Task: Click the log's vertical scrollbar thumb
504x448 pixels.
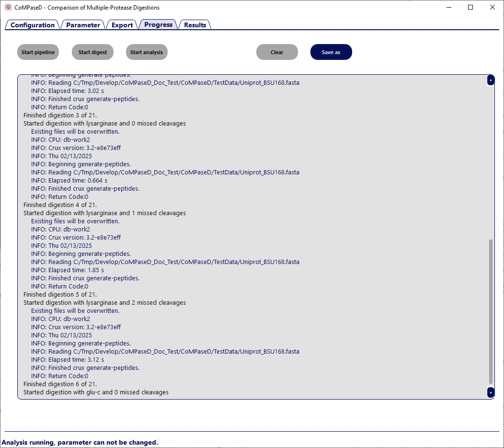Action: 491,311
